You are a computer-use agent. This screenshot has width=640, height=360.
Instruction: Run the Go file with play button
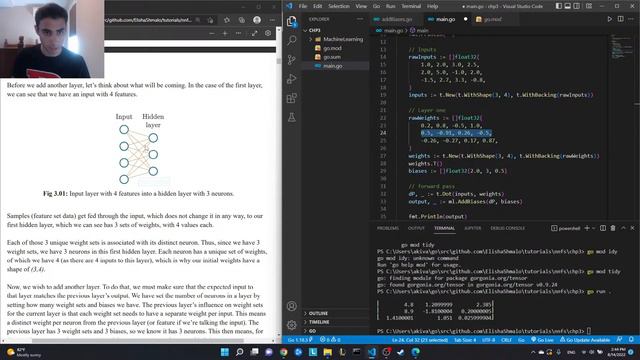pos(609,19)
